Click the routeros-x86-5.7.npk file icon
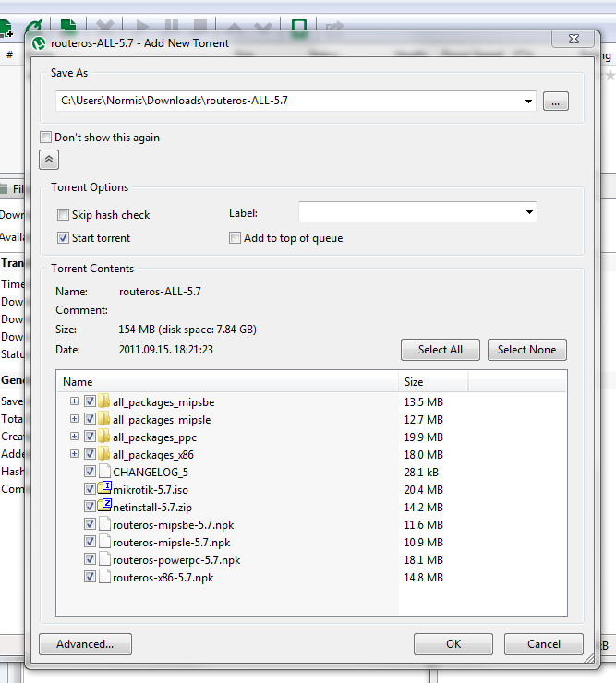The height and width of the screenshot is (683, 616). point(104,577)
